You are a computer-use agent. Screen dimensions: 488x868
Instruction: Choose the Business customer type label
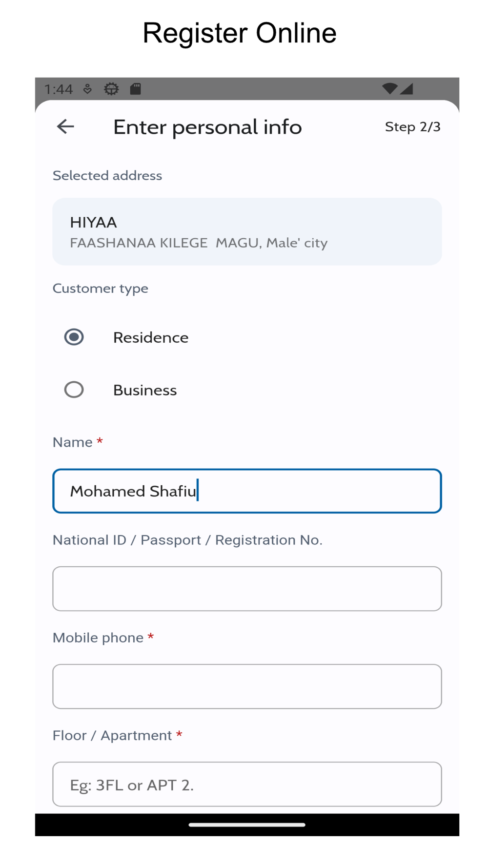coord(145,390)
